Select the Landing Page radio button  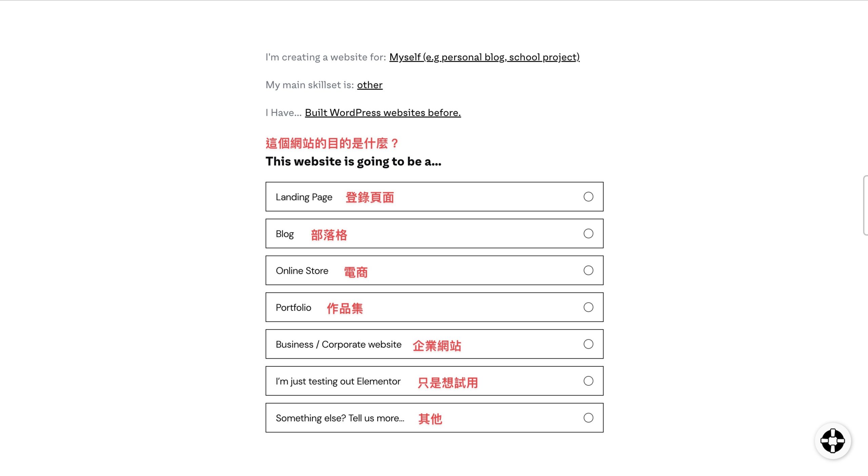click(588, 196)
